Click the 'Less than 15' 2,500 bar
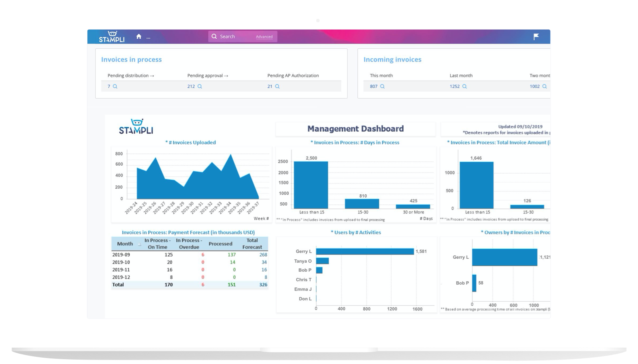 tap(311, 184)
